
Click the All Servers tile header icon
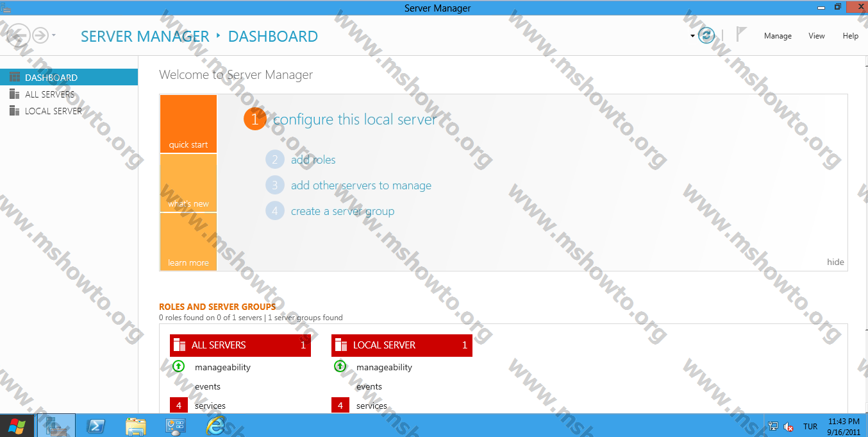[179, 345]
